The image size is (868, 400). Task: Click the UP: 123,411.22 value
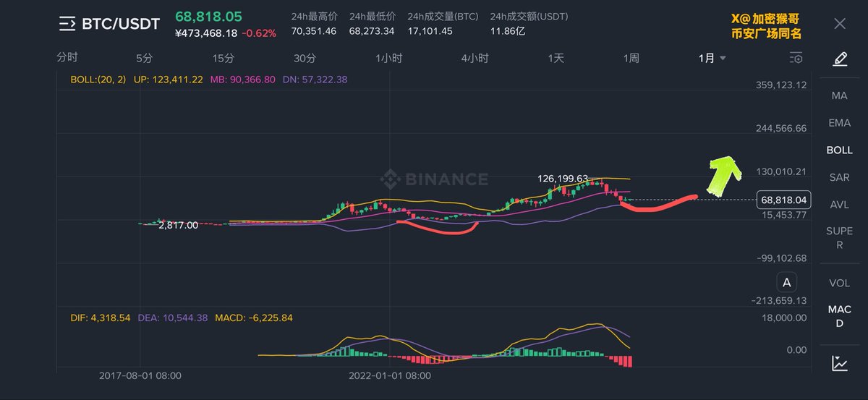[169, 80]
